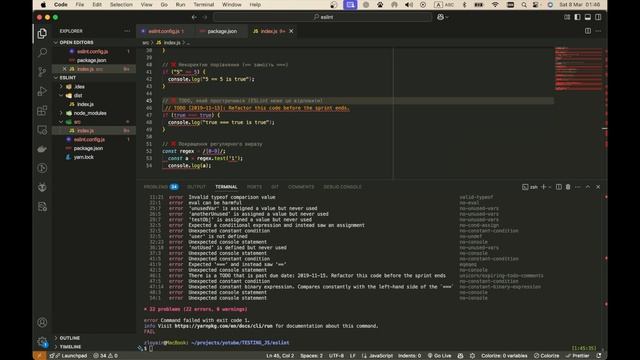Open Run and Debug view
This screenshot has height=360, width=640.
pos(42,91)
